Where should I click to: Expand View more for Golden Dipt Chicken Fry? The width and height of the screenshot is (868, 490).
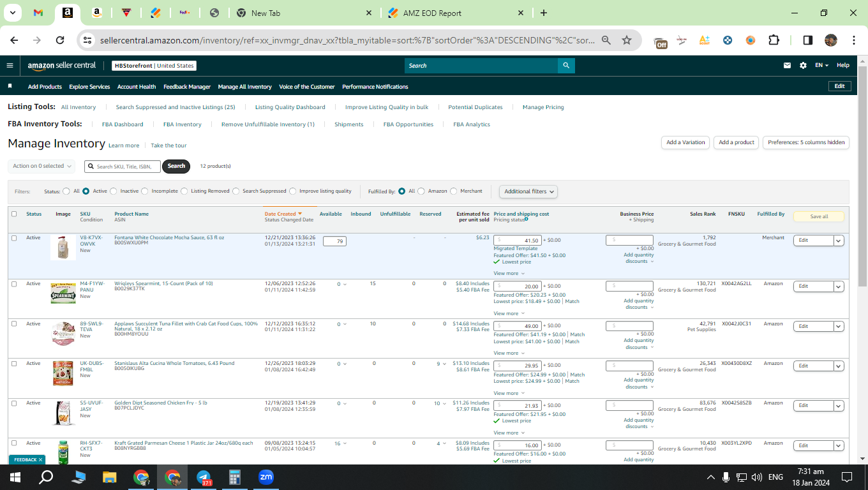click(x=509, y=433)
